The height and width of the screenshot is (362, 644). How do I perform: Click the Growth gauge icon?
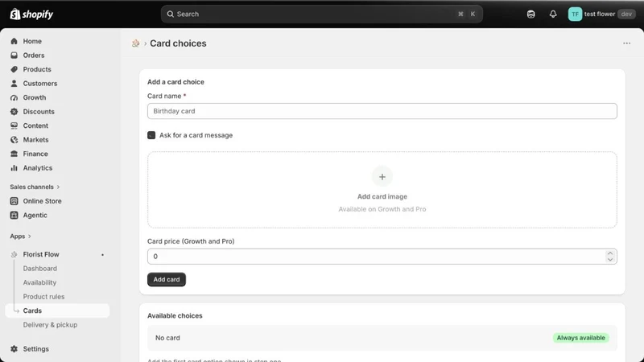click(x=14, y=97)
